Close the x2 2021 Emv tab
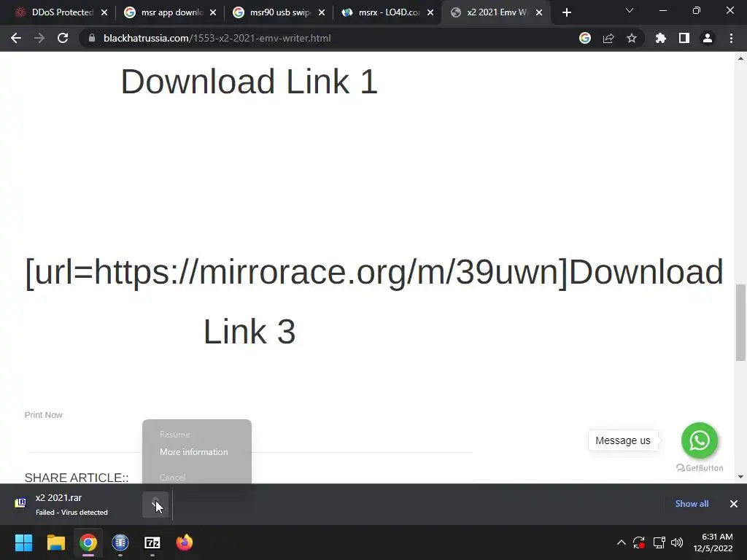 539,12
